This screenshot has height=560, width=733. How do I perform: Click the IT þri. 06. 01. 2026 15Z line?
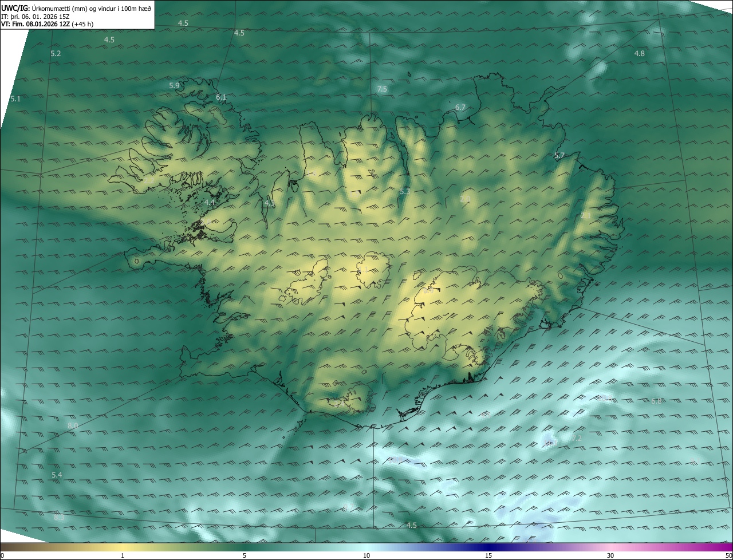pyautogui.click(x=36, y=17)
